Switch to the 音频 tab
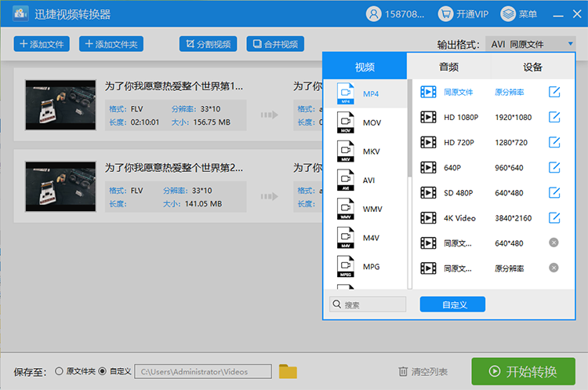Viewport: 588px width, 390px height. (x=449, y=67)
